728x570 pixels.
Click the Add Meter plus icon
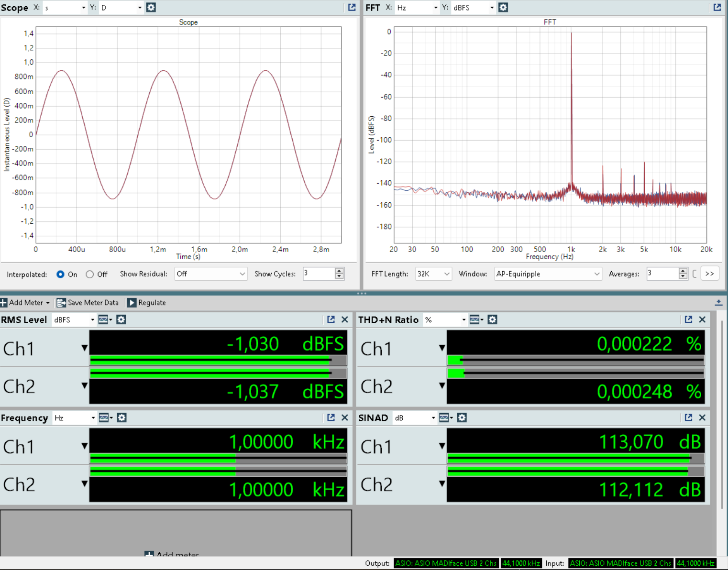[4, 302]
